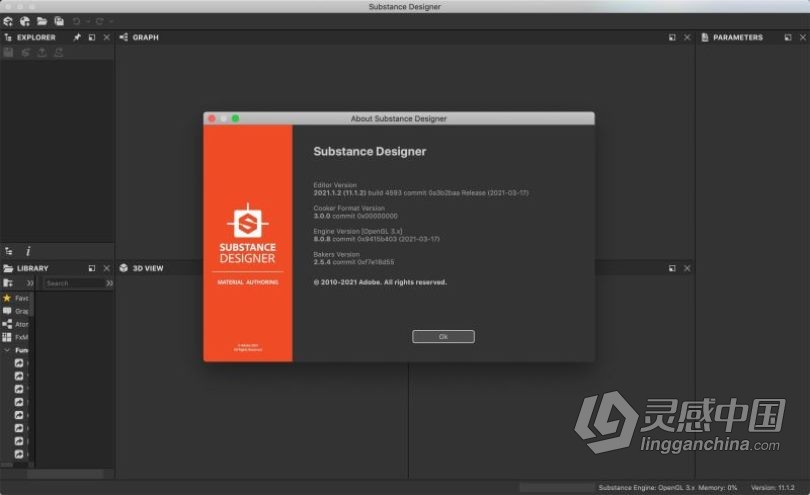Select the 3D View panel header
This screenshot has height=495, width=810.
[x=142, y=268]
